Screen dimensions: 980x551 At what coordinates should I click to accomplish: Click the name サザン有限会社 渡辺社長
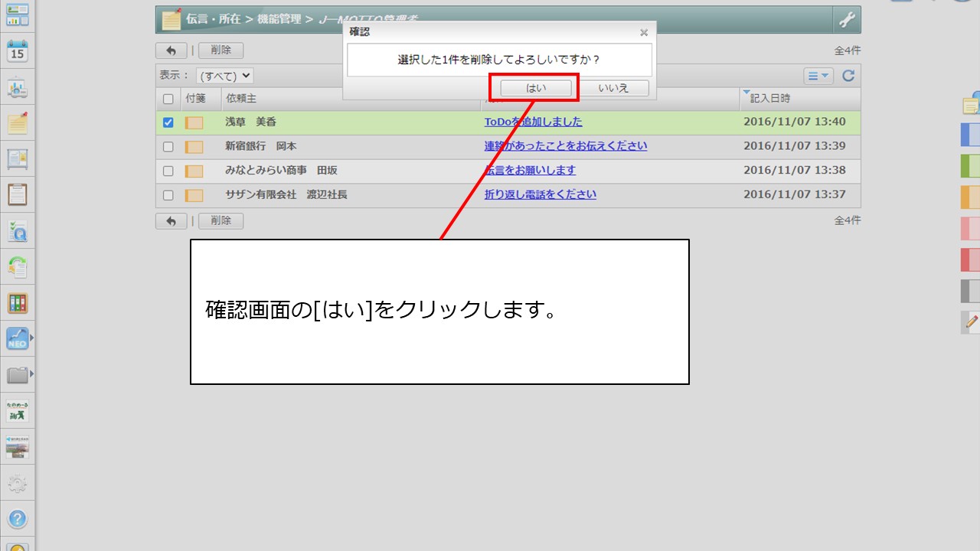pos(286,194)
